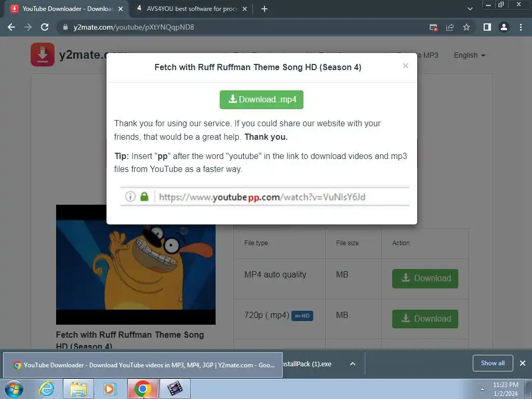
Task: Close the YouTube Downloader tab
Action: coord(121,9)
